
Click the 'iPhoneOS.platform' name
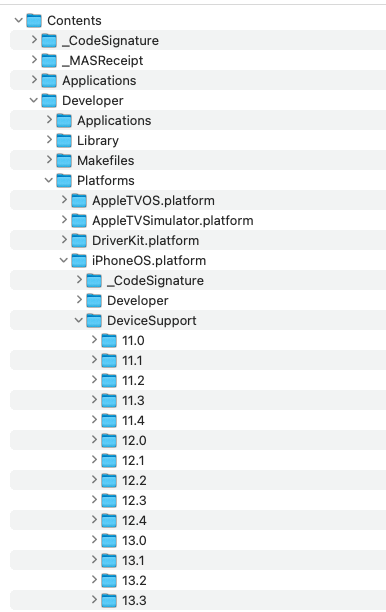point(149,260)
